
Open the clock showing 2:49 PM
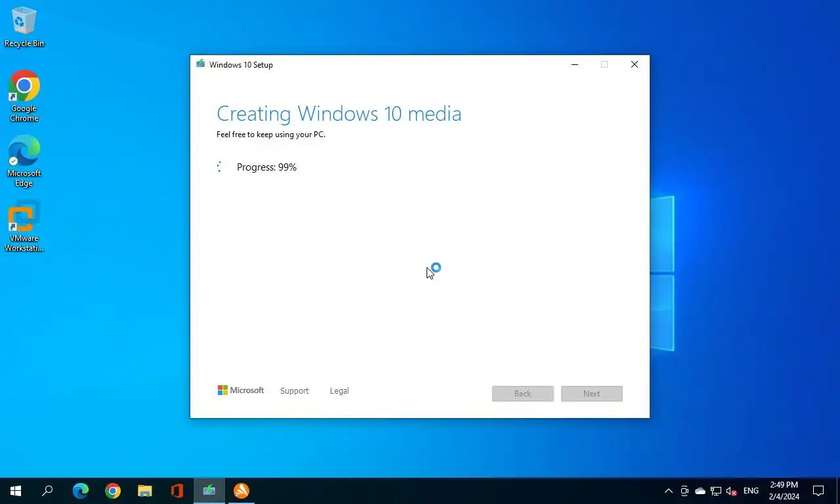point(784,491)
